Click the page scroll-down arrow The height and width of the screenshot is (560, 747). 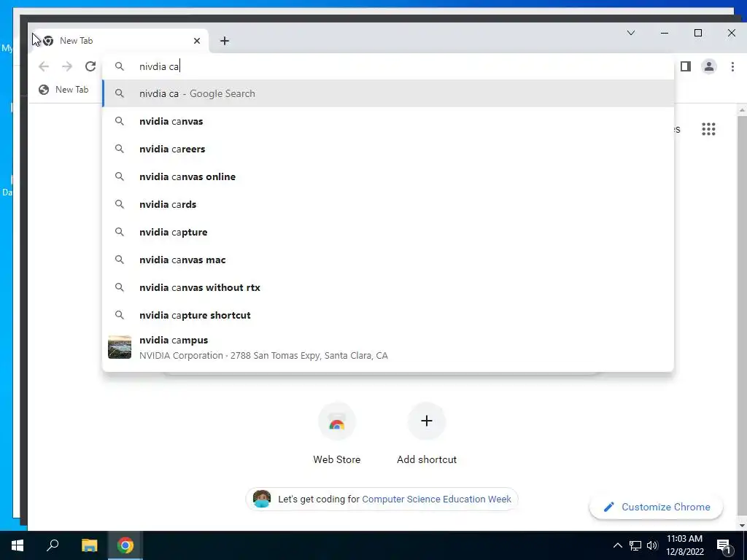coord(742,525)
